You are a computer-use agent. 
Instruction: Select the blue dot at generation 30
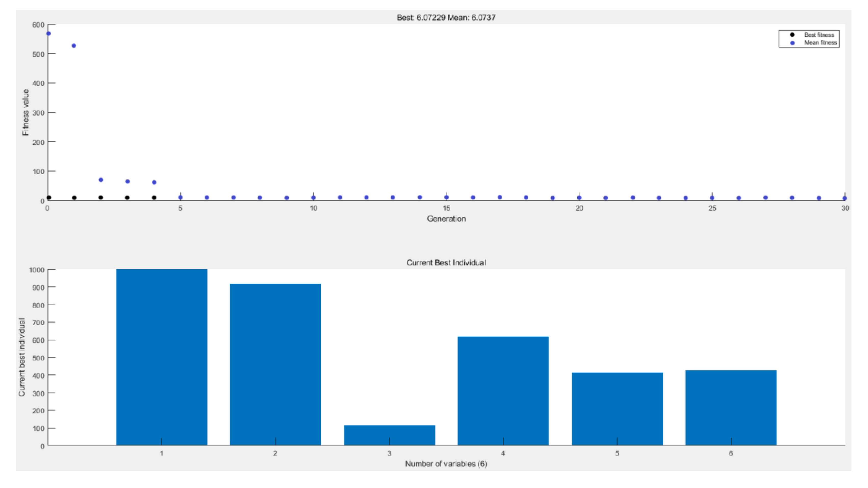[x=845, y=199]
